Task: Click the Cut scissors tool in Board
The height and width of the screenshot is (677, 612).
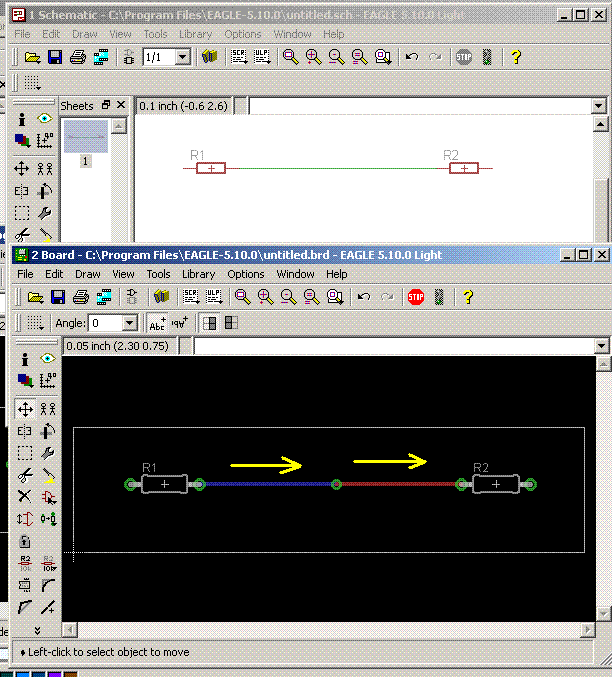Action: [x=25, y=475]
